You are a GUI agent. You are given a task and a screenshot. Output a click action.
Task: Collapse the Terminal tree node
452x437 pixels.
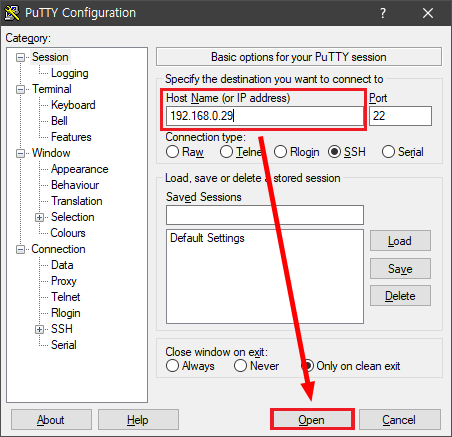[x=21, y=90]
